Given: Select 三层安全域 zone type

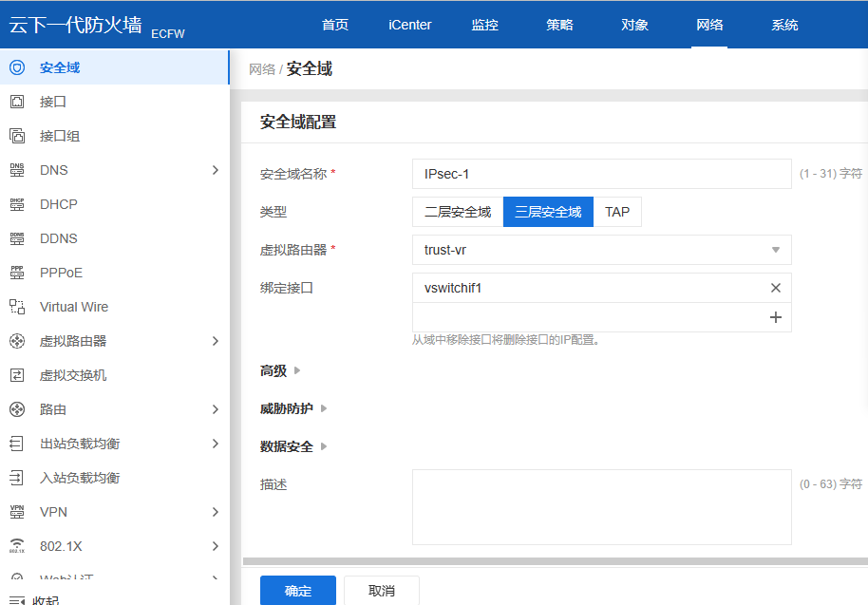Looking at the screenshot, I should (548, 212).
